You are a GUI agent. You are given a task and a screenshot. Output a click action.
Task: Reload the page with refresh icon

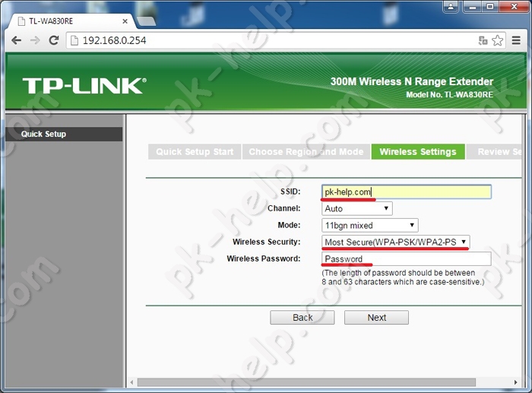point(54,40)
